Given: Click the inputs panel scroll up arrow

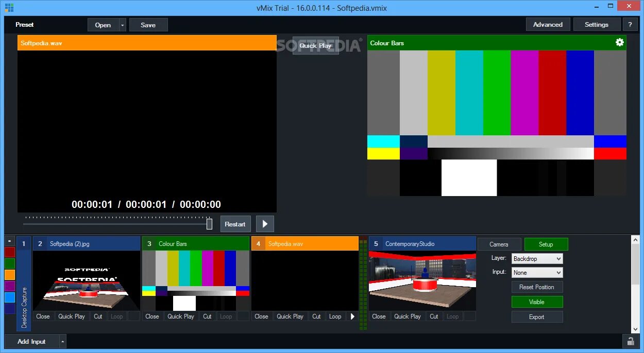Looking at the screenshot, I should (635, 240).
